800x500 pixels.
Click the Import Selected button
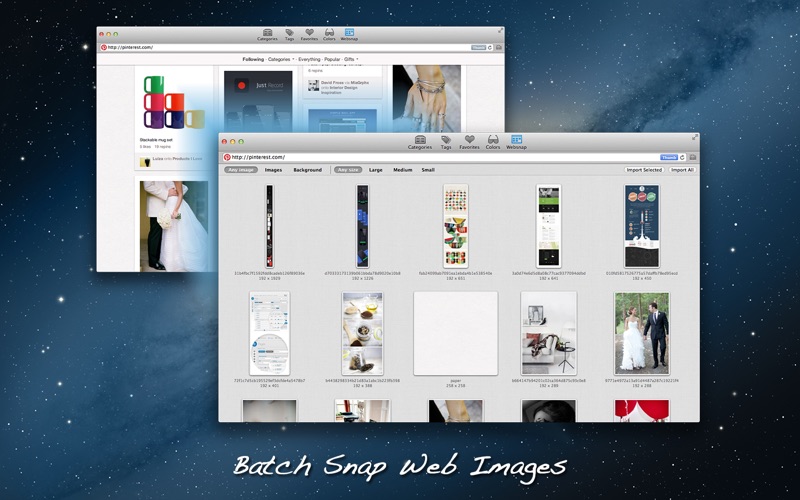(644, 170)
